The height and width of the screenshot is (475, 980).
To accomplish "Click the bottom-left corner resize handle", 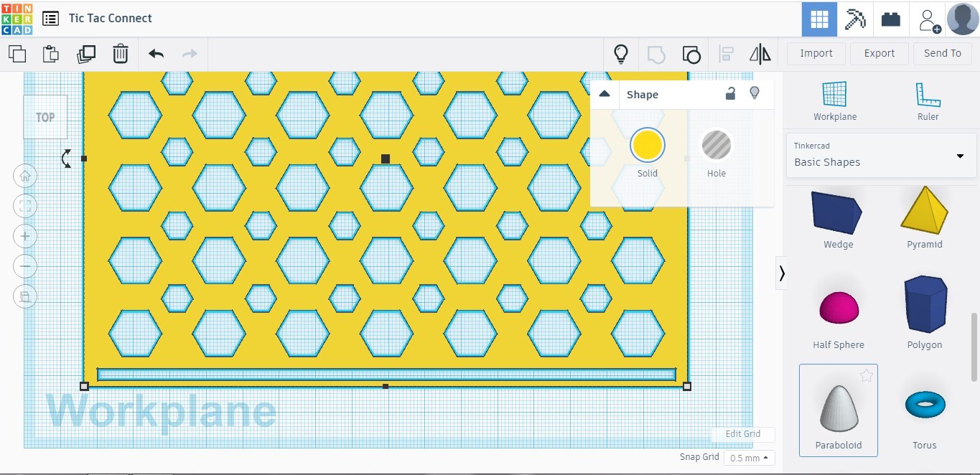I will pos(84,386).
